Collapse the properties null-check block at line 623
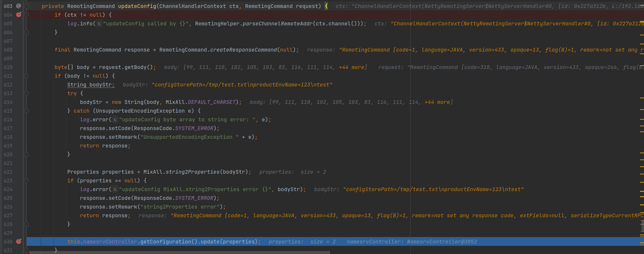 click(26, 181)
